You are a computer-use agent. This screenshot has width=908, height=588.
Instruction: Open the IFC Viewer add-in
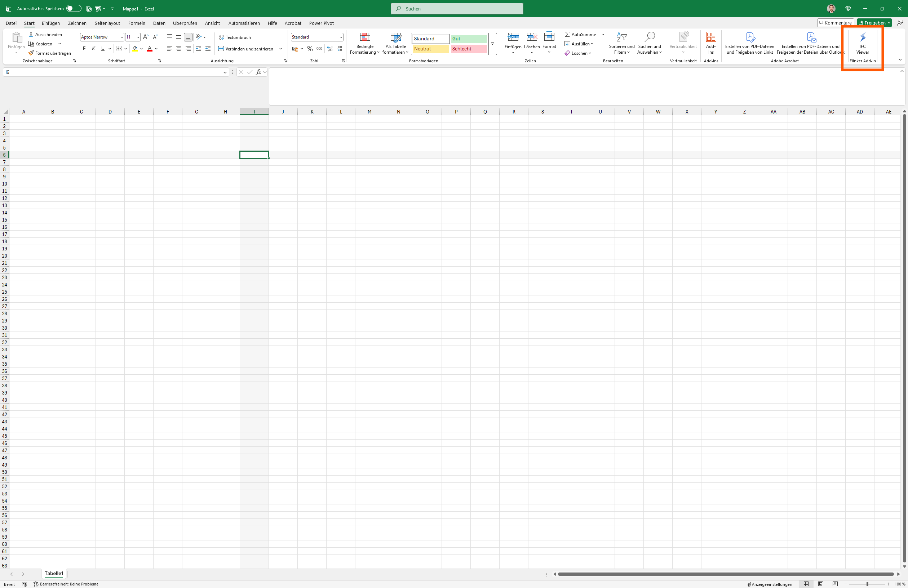point(862,43)
